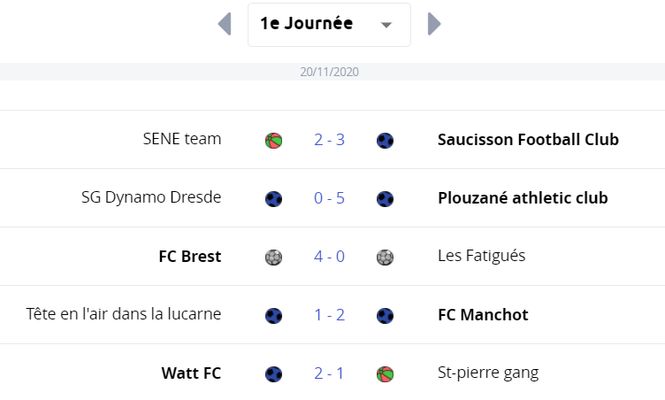Click FC Manchot's blue ball icon
This screenshot has height=400, width=665.
coord(385,316)
